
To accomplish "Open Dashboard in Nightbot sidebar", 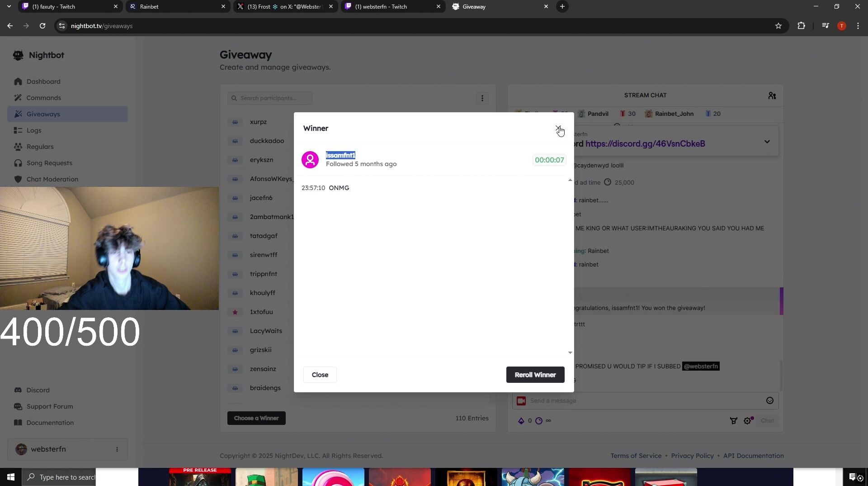I will click(68, 81).
